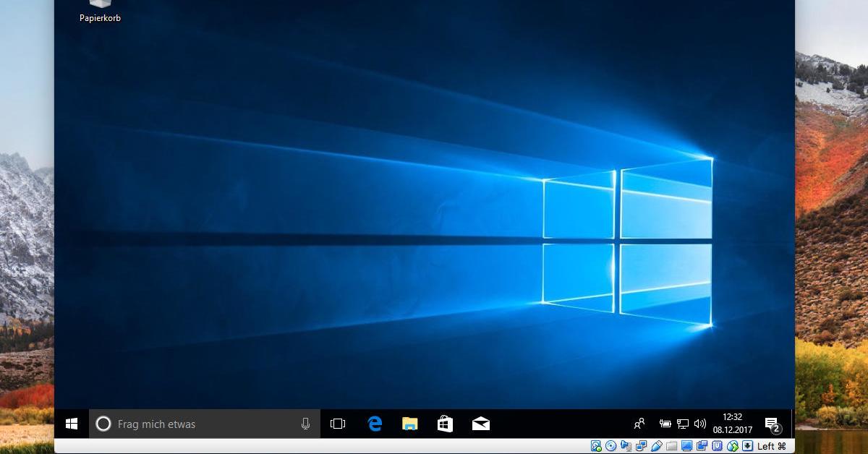Click the VirtualBox audio status icon
Image resolution: width=868 pixels, height=454 pixels.
tap(626, 446)
